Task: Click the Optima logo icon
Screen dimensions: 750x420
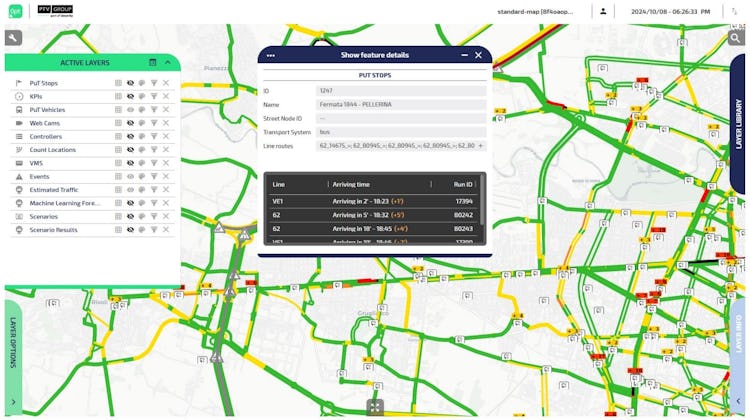Action: click(x=15, y=11)
